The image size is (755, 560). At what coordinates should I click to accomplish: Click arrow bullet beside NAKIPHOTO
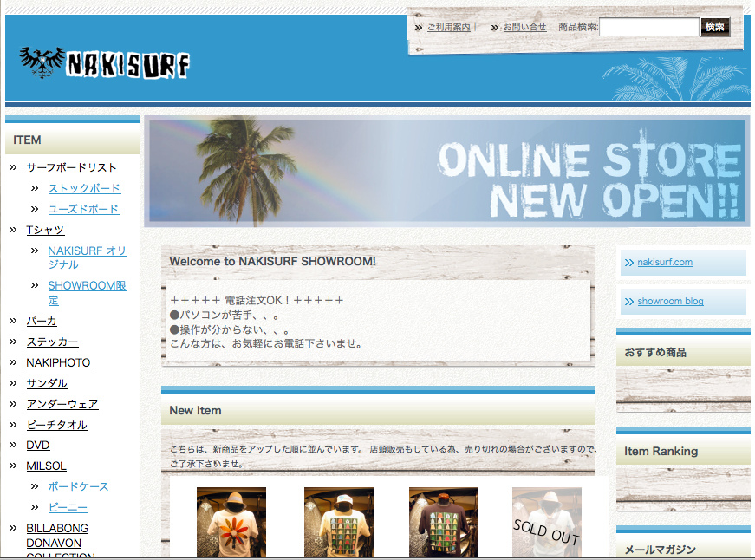click(x=13, y=362)
